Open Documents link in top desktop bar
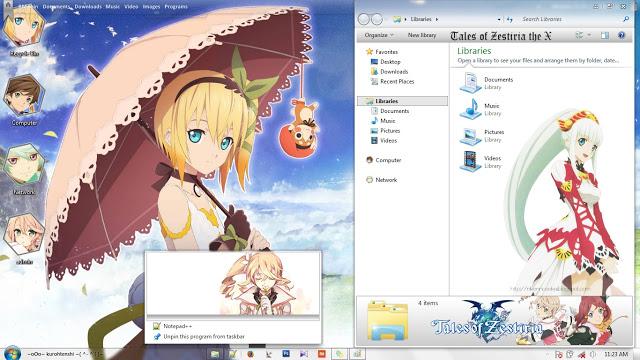This screenshot has height=360, width=640. (x=57, y=7)
